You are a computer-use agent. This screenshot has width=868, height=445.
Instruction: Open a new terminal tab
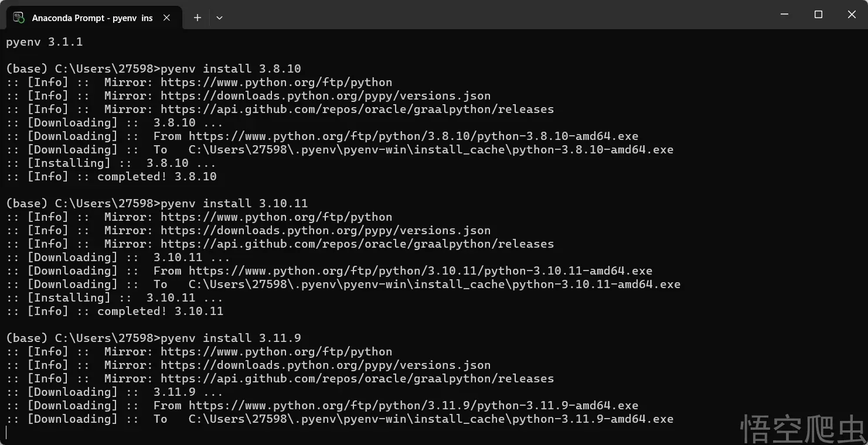(198, 18)
